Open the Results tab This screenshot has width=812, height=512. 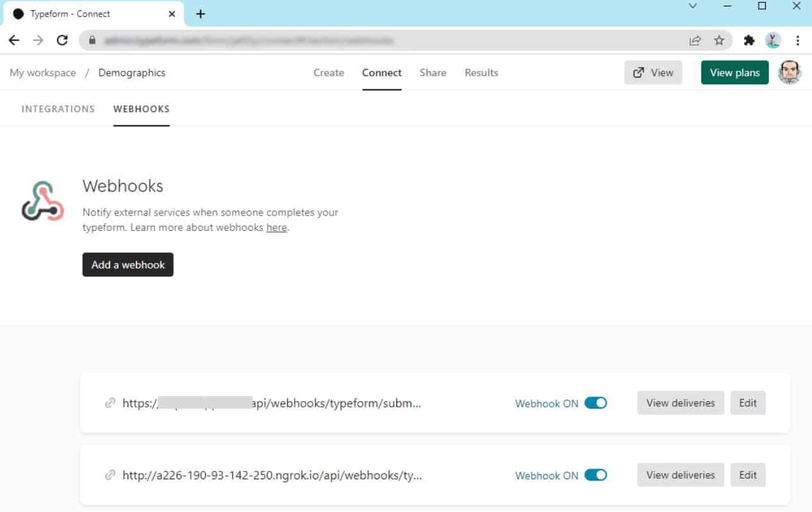tap(481, 73)
